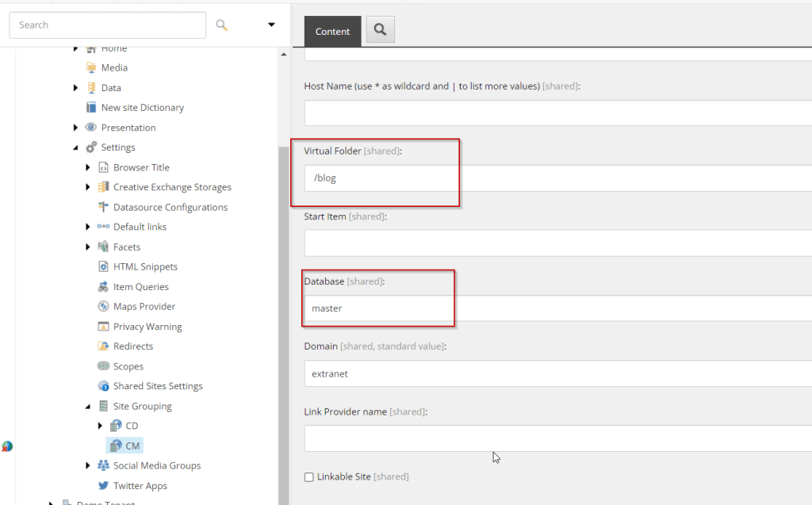Viewport: 812px width, 505px height.
Task: Click the Settings gear icon in tree
Action: [91, 147]
